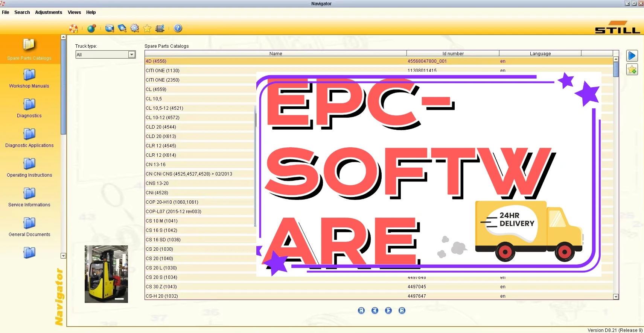Open the Workshop Manuals section

tap(29, 79)
